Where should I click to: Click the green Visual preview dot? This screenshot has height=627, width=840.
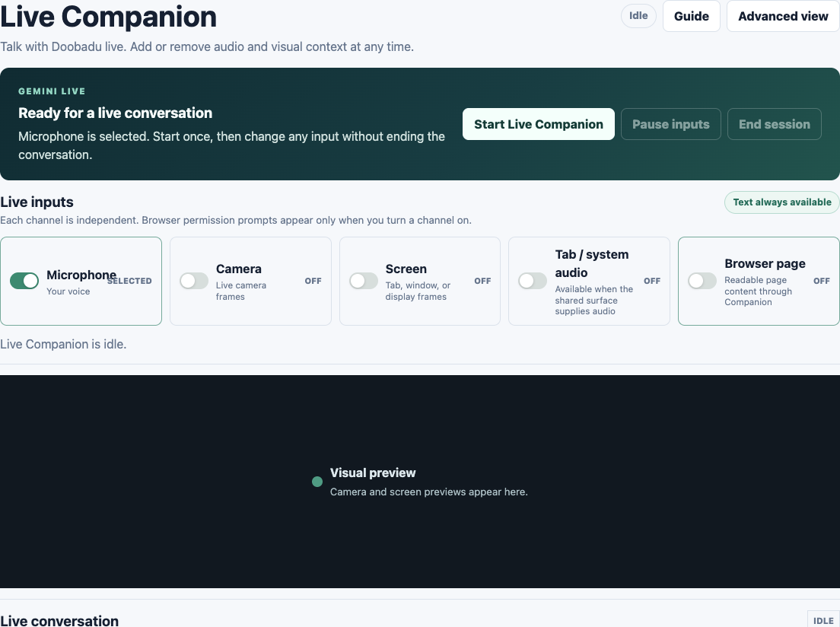[317, 482]
